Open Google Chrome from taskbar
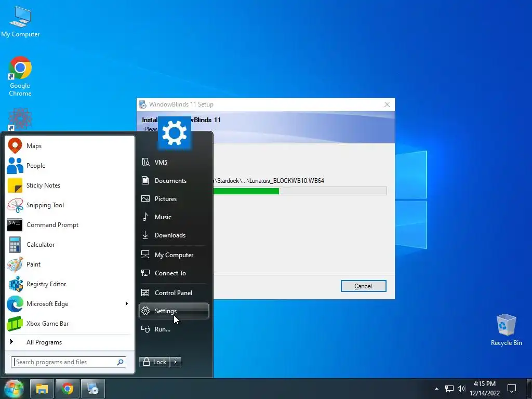The width and height of the screenshot is (532, 399). click(x=67, y=389)
